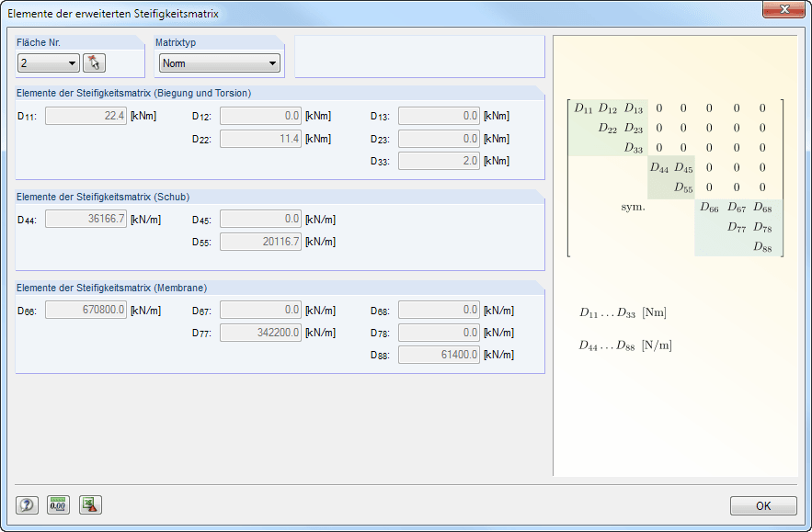This screenshot has width=812, height=532.
Task: Click the D88 field with 61400.0
Action: click(x=440, y=355)
